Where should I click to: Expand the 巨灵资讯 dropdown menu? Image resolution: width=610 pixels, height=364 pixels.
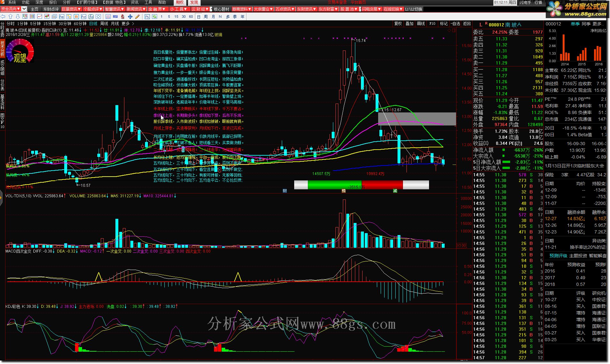pos(72,9)
